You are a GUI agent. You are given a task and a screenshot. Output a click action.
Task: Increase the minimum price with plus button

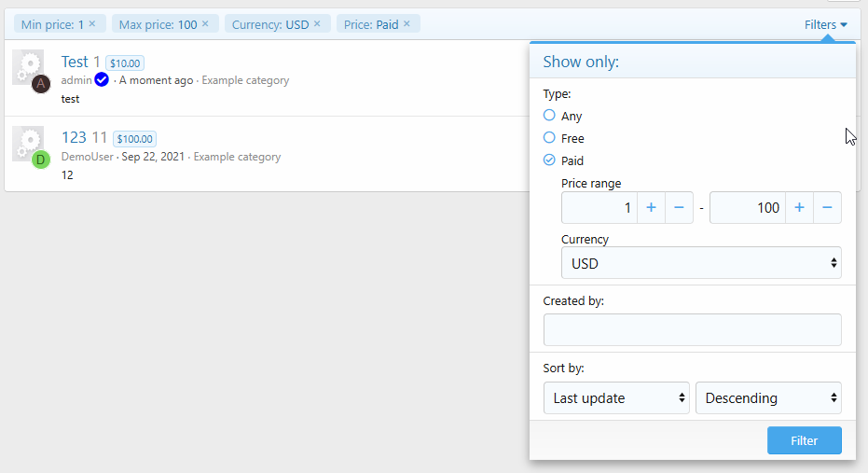coord(651,207)
